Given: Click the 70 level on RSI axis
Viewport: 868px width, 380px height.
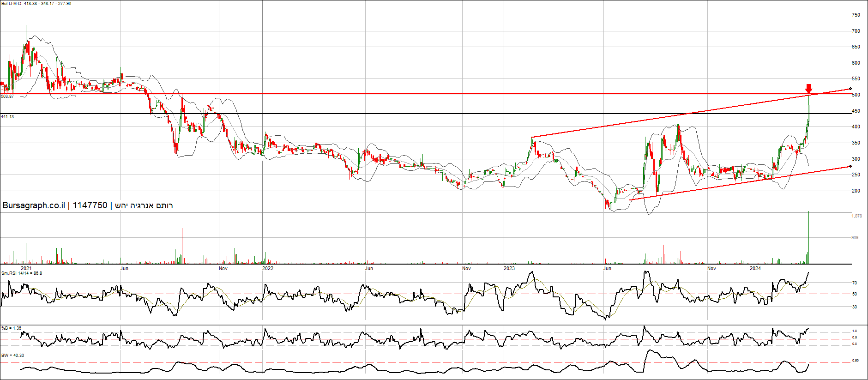Looking at the screenshot, I should click(x=855, y=283).
